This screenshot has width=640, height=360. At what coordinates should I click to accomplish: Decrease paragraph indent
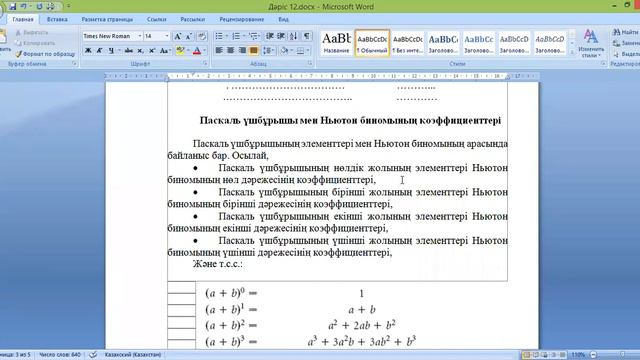click(x=269, y=36)
